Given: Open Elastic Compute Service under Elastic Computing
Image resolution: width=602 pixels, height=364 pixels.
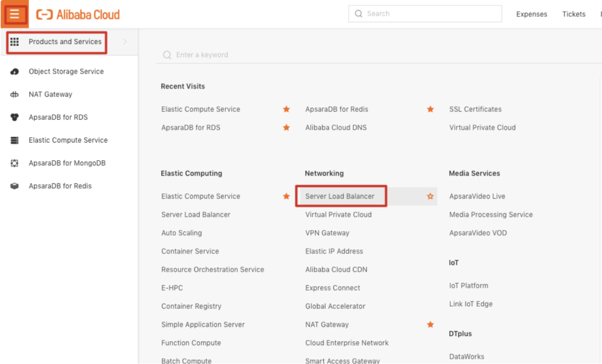Looking at the screenshot, I should (200, 196).
